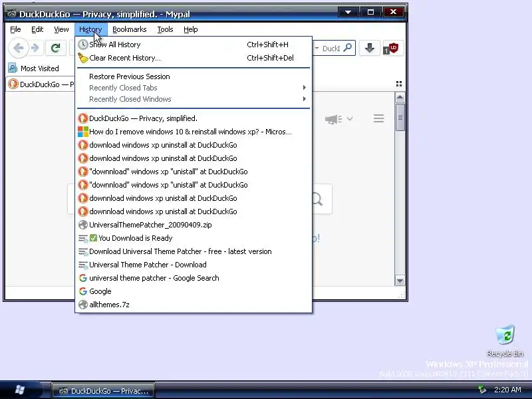This screenshot has height=399, width=532.
Task: Click the DuckDuckGo page search magnifier button
Action: [x=317, y=199]
